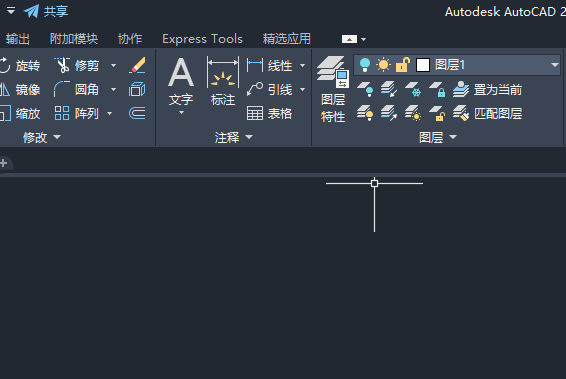Select the 阵列 array tool

coord(76,113)
